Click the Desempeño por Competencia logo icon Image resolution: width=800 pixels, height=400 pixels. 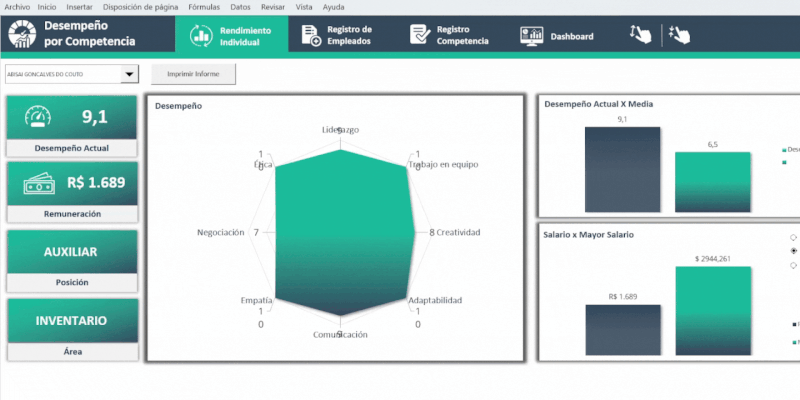coord(21,36)
